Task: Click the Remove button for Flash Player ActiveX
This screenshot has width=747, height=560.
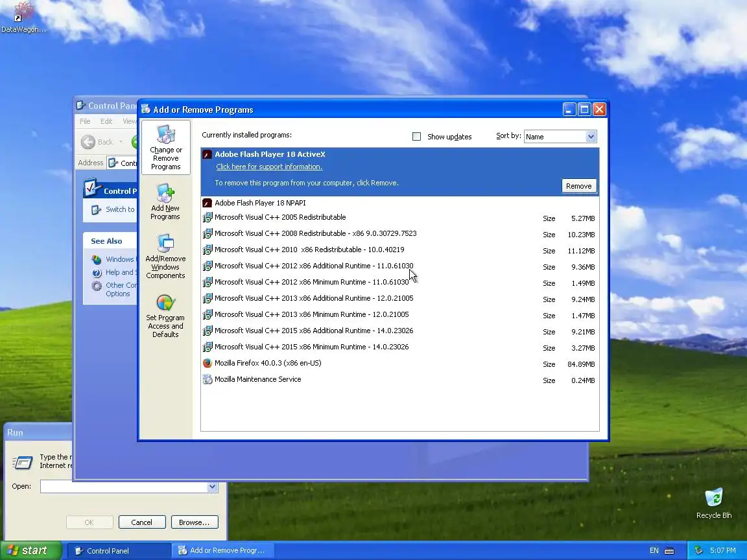Action: coord(579,186)
